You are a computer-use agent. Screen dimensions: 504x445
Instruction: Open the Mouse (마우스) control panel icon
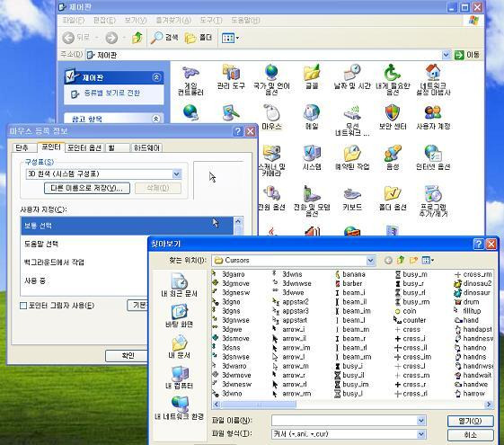click(x=271, y=117)
